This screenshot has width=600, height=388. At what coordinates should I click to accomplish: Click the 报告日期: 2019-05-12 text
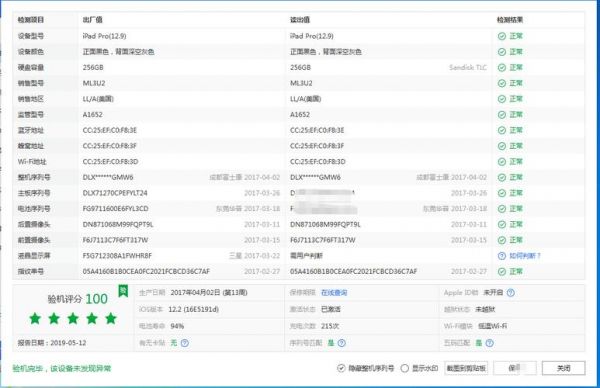click(x=52, y=343)
